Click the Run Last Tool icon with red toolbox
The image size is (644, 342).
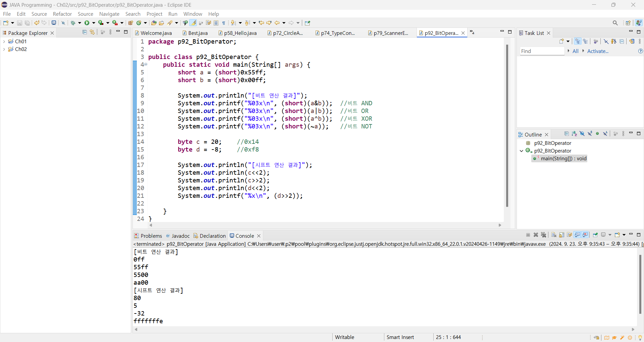[x=115, y=23]
